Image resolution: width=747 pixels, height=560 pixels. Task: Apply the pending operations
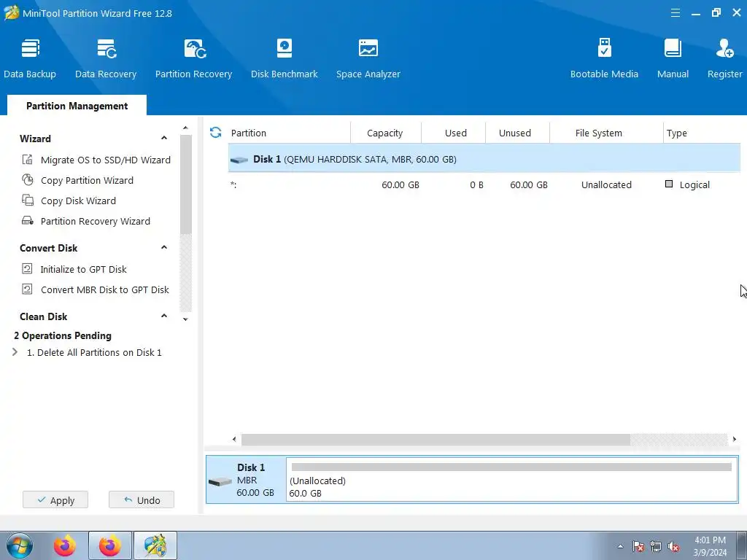pos(55,500)
